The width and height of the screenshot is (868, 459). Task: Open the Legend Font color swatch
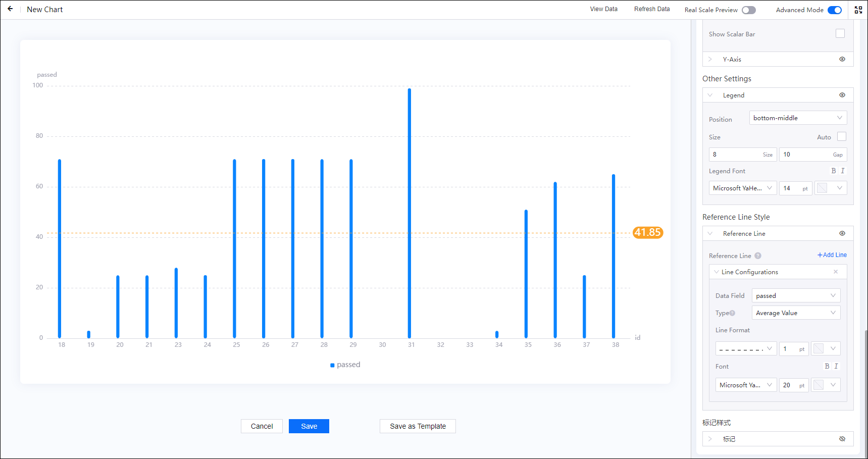point(830,188)
